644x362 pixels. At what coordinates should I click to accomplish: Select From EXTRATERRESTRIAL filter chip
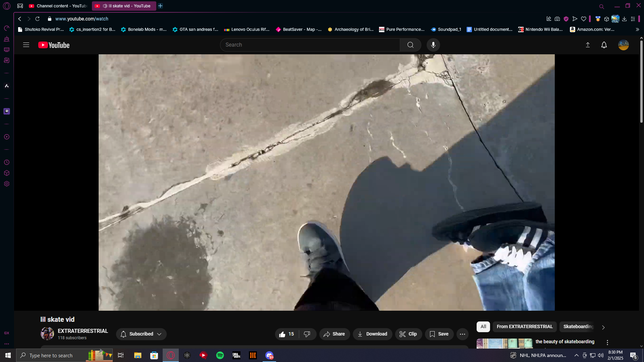(524, 327)
